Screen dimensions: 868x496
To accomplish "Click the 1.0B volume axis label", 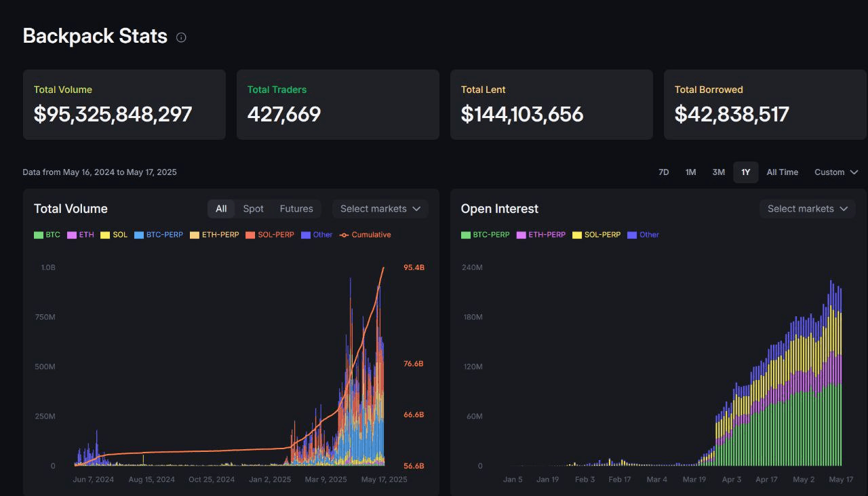I will click(x=48, y=267).
